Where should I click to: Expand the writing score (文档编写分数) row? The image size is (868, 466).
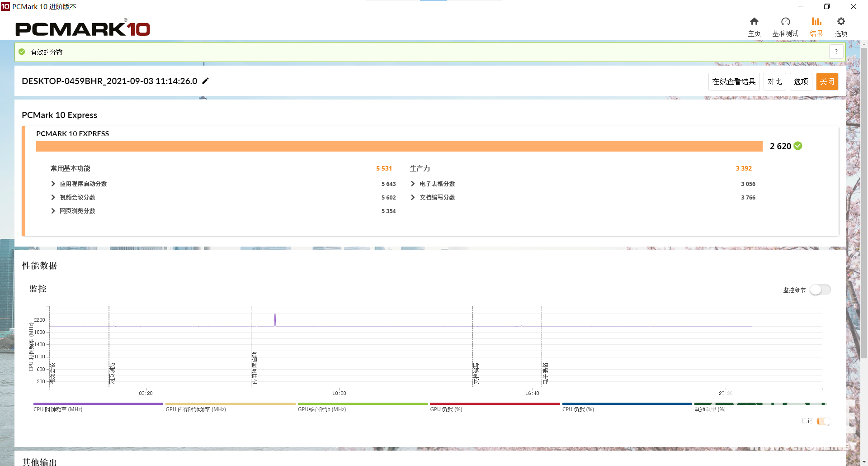[413, 197]
